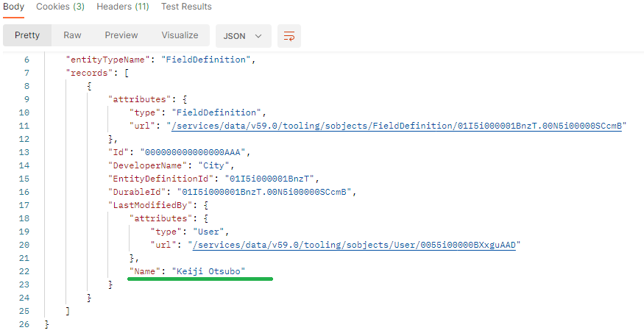Toggle the wrap lines icon
The height and width of the screenshot is (333, 644).
click(x=289, y=36)
